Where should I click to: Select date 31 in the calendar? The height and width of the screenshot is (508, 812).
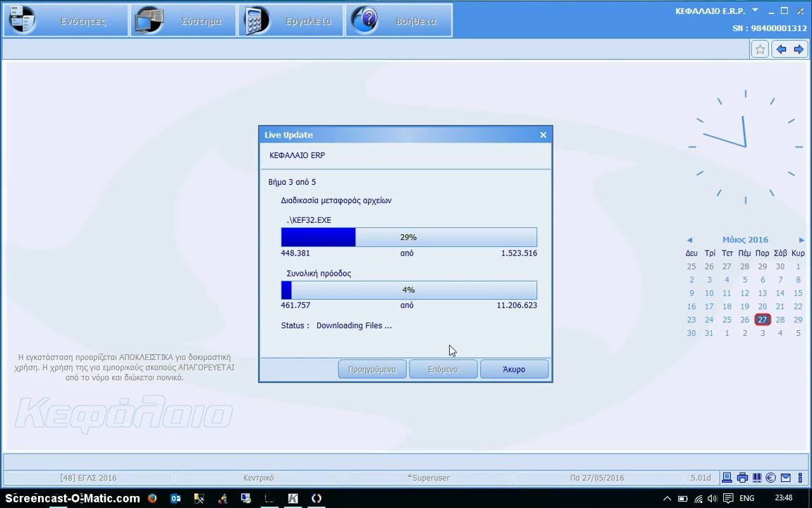click(709, 333)
